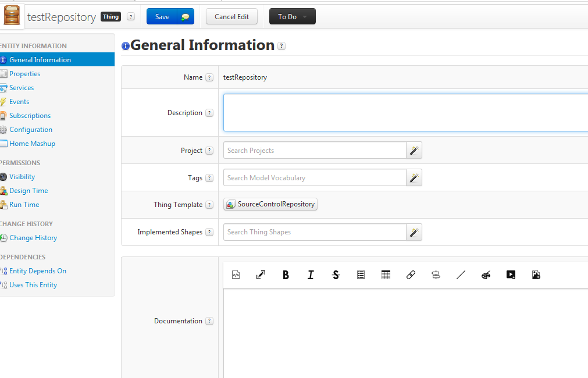This screenshot has width=588, height=378.
Task: Click inside the Documentation editor area
Action: [x=406, y=333]
